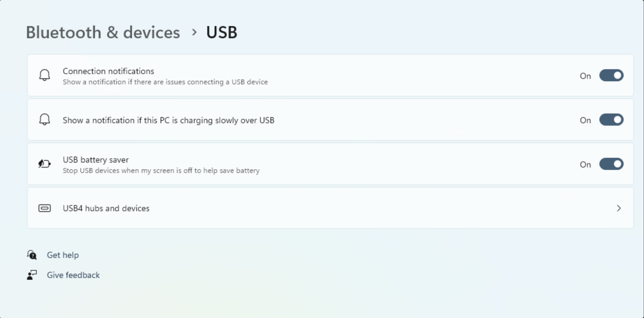Click the Connection notifications label text

(108, 71)
